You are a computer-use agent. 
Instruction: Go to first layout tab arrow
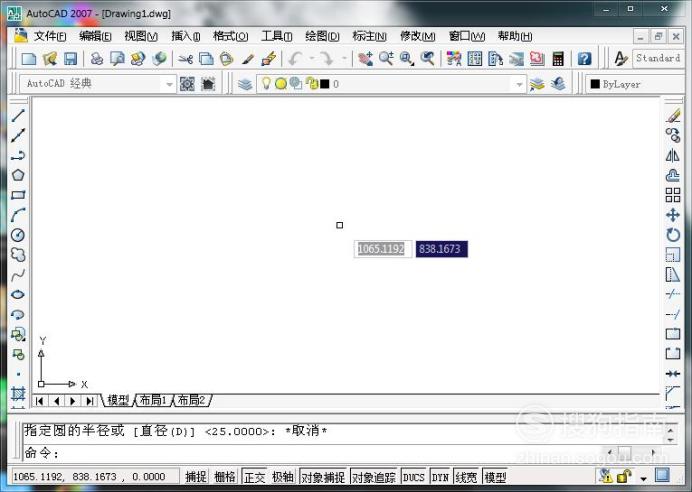[x=39, y=401]
